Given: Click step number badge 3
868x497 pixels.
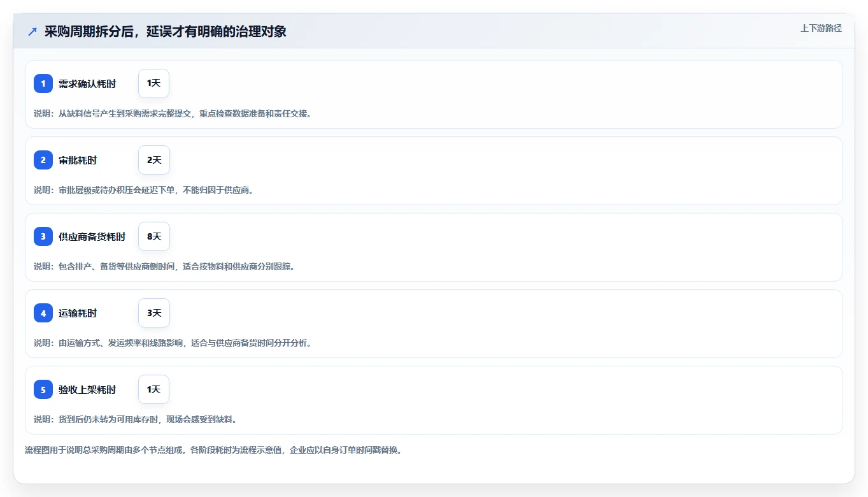Looking at the screenshot, I should pos(43,236).
